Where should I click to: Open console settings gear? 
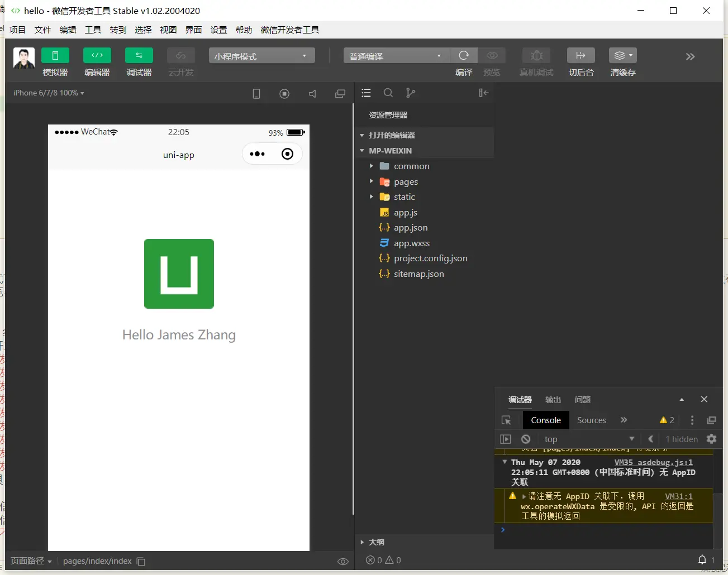(711, 439)
